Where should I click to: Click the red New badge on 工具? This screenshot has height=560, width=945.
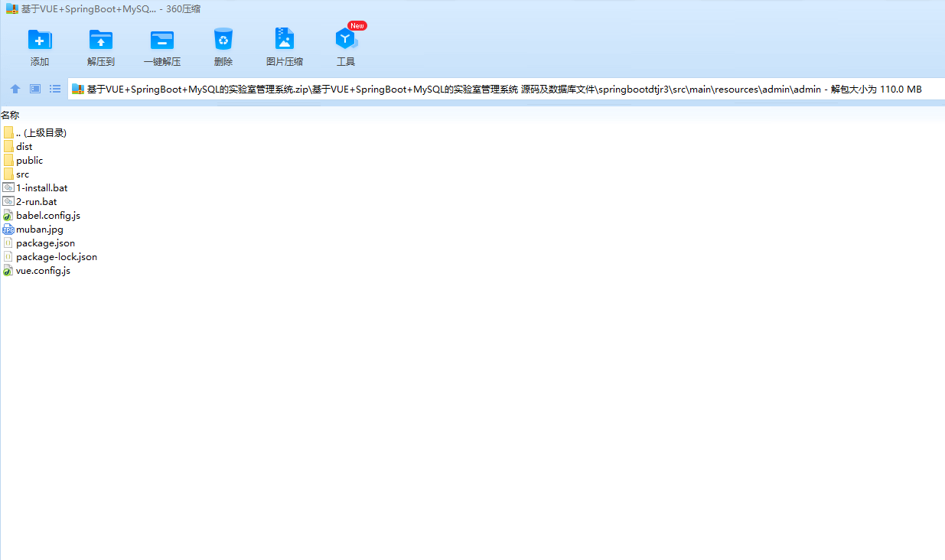tap(357, 25)
